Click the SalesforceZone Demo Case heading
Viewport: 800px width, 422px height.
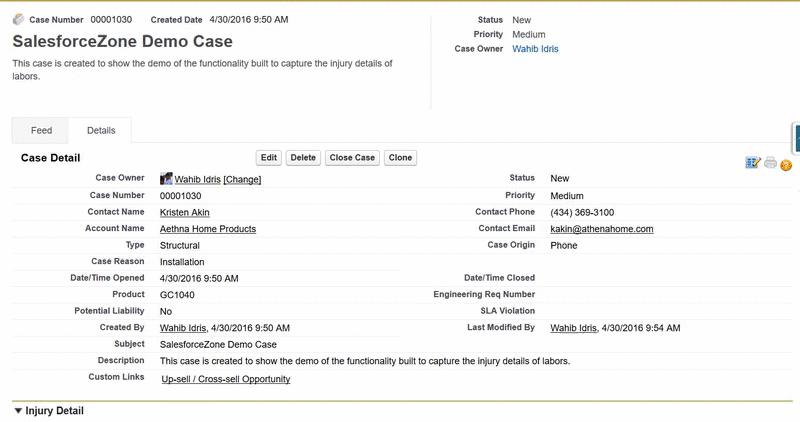[x=122, y=41]
